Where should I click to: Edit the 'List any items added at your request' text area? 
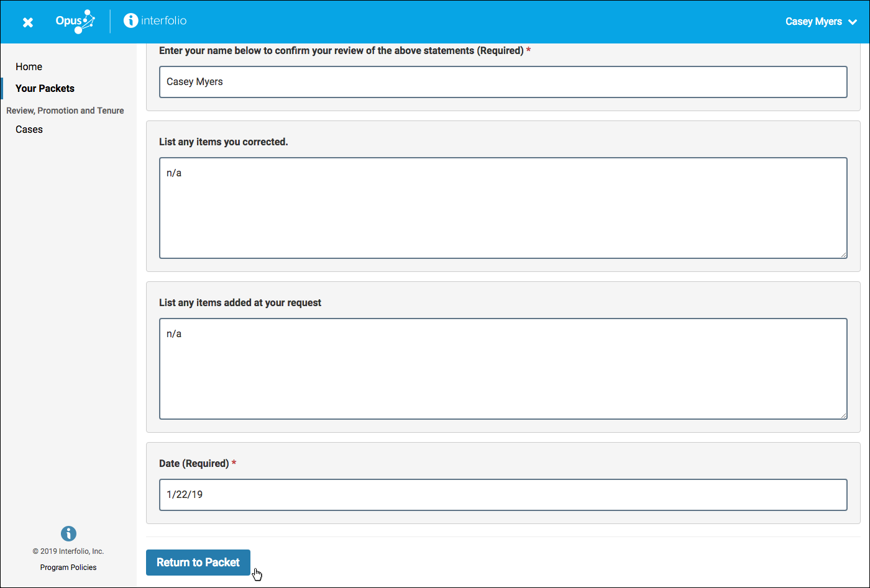click(x=503, y=369)
